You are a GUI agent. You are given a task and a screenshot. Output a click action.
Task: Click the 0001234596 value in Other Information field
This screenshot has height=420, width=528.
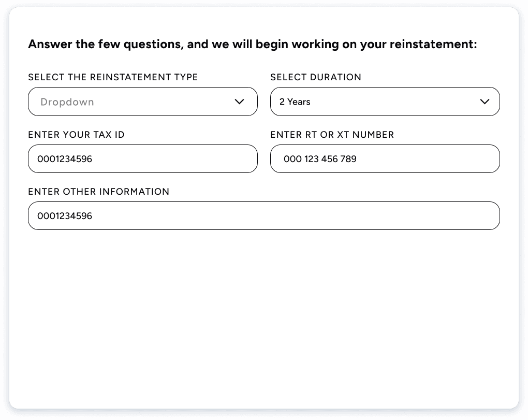click(x=65, y=216)
